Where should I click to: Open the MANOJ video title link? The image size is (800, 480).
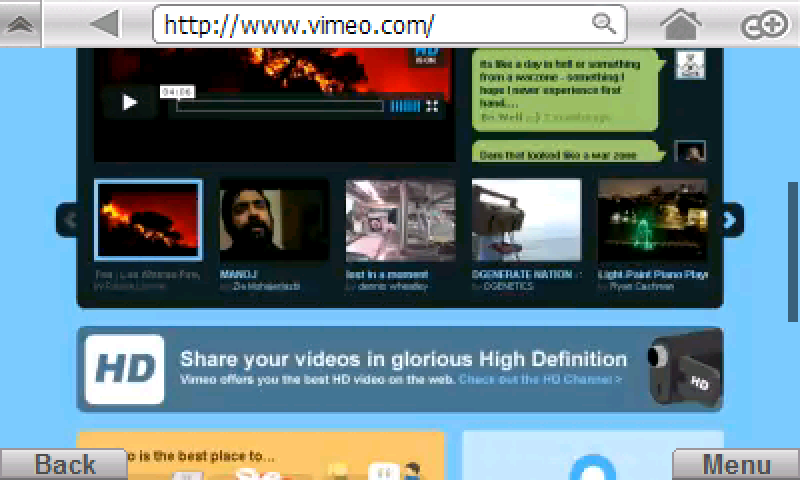tap(239, 274)
